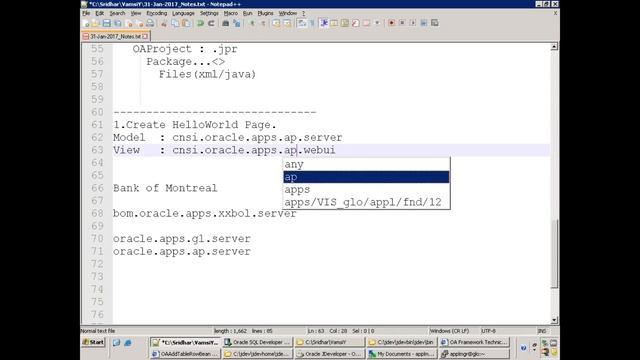Start macro recording with red dot icon

click(x=391, y=23)
